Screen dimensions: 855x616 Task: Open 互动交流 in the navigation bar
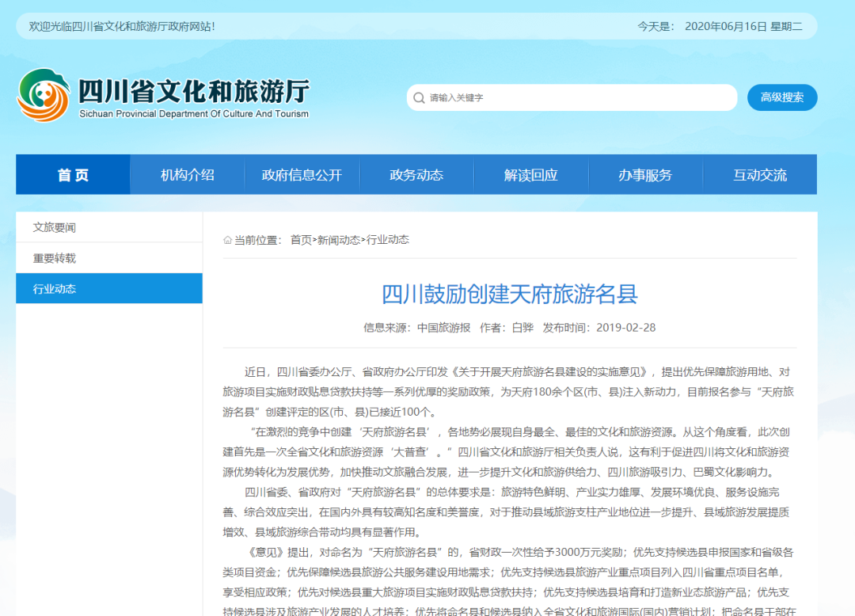(760, 175)
